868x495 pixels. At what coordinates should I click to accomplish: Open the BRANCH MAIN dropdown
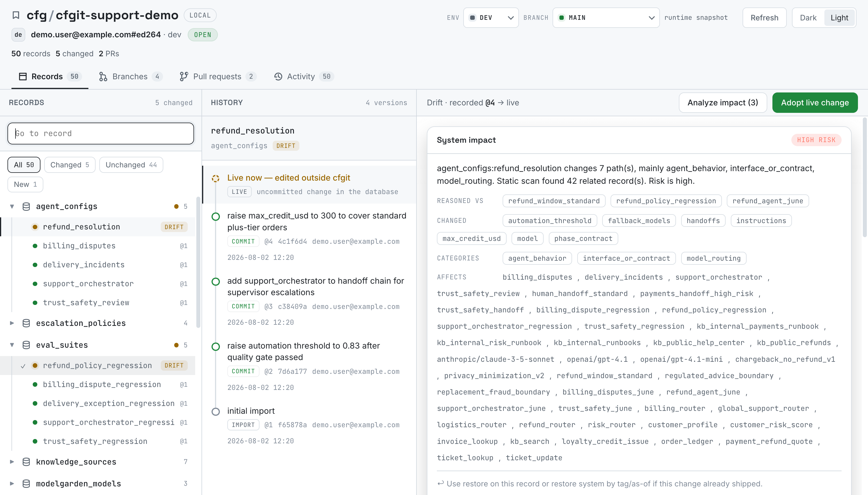(606, 18)
